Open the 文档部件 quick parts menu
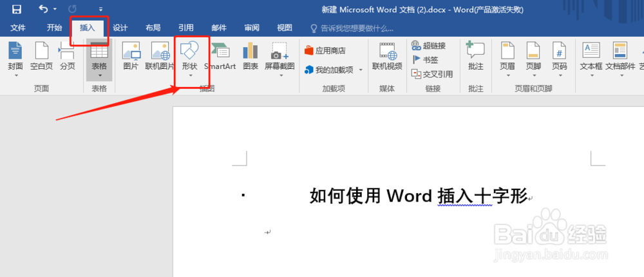The width and height of the screenshot is (644, 277). click(621, 60)
